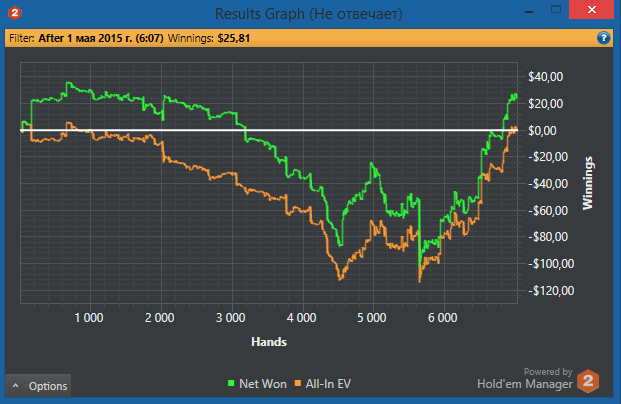Click the orange Hold'em Manager 2 hexagon logo

point(588,381)
